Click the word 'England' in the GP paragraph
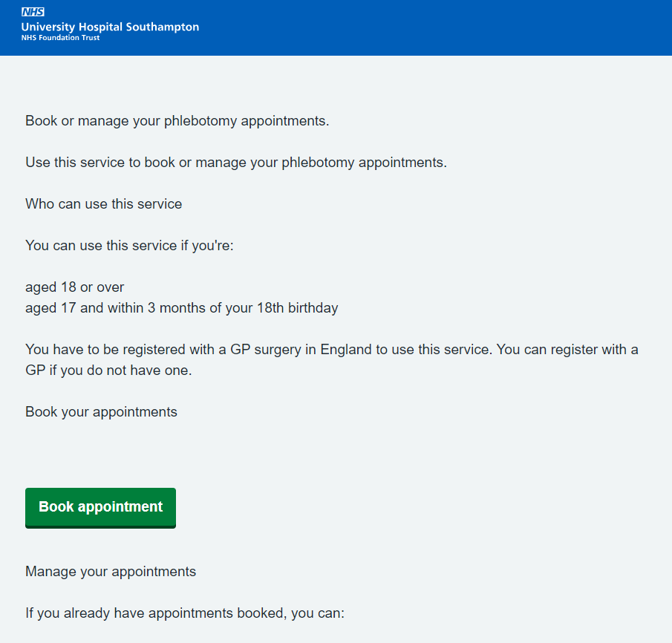The image size is (672, 643). point(345,349)
